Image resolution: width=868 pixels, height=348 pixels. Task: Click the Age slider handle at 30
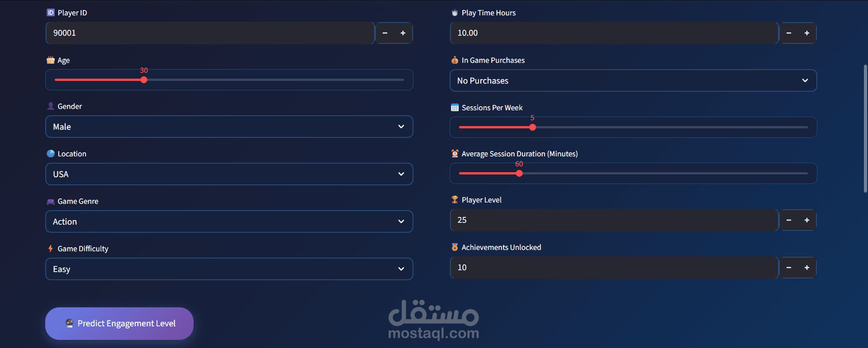(x=144, y=80)
